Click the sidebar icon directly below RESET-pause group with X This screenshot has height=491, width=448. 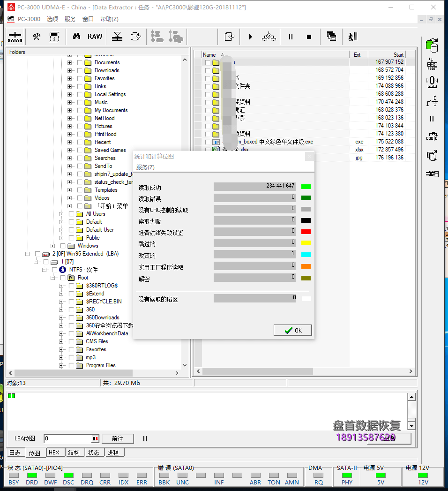[432, 136]
